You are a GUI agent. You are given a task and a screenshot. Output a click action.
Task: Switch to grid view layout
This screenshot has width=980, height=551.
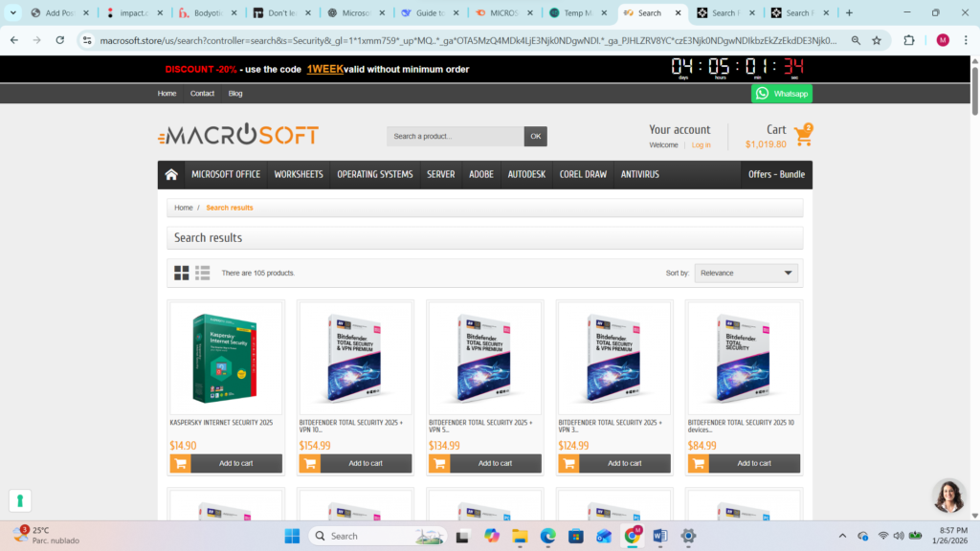(182, 273)
